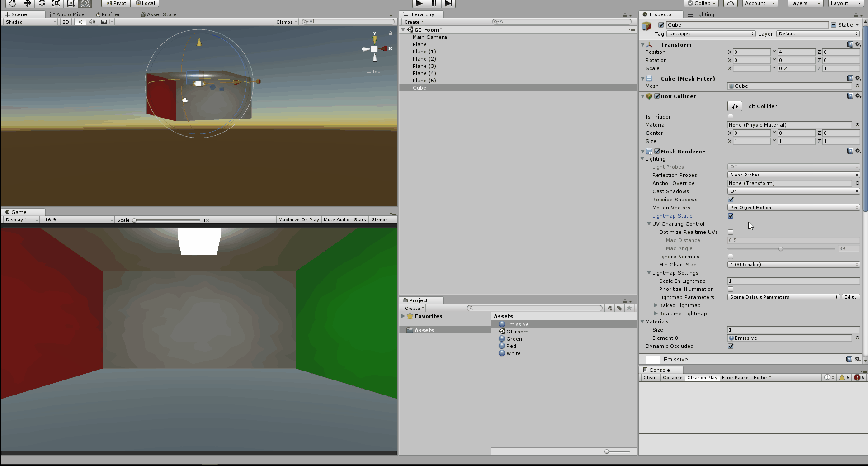Toggle Prioritize Illumination checkbox
The height and width of the screenshot is (466, 868).
pos(731,289)
